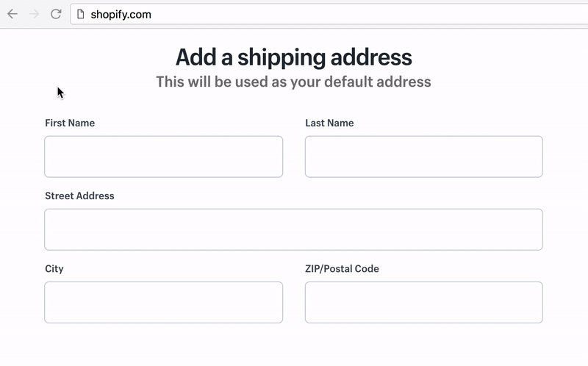The height and width of the screenshot is (366, 588).
Task: Click the 'Add a shipping address' heading
Action: [x=293, y=57]
